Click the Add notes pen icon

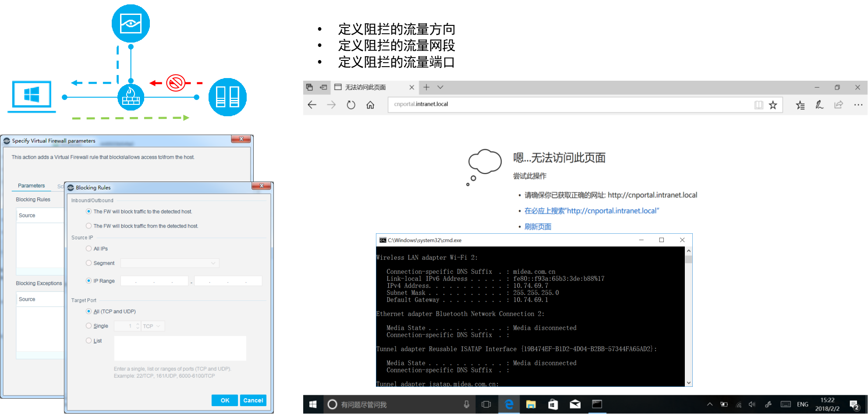point(819,105)
